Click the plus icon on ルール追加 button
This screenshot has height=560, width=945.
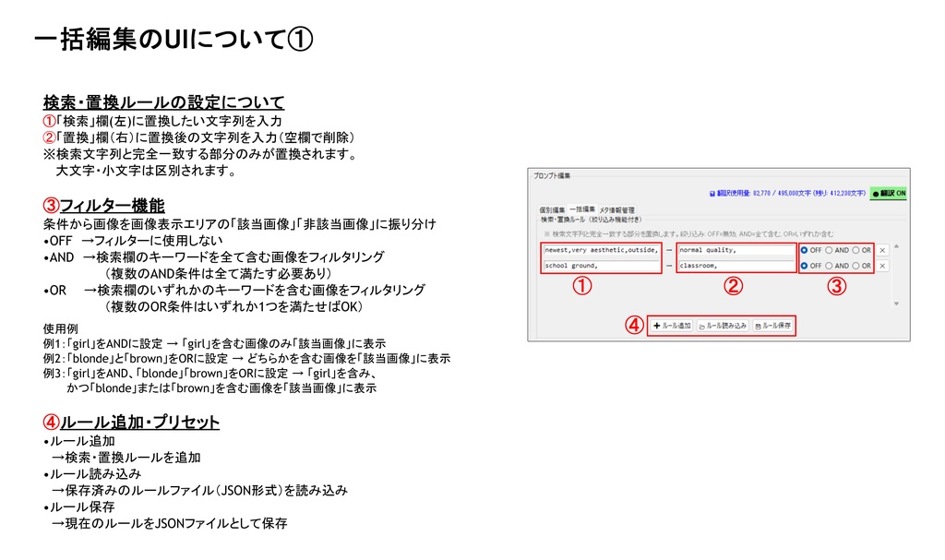click(656, 323)
